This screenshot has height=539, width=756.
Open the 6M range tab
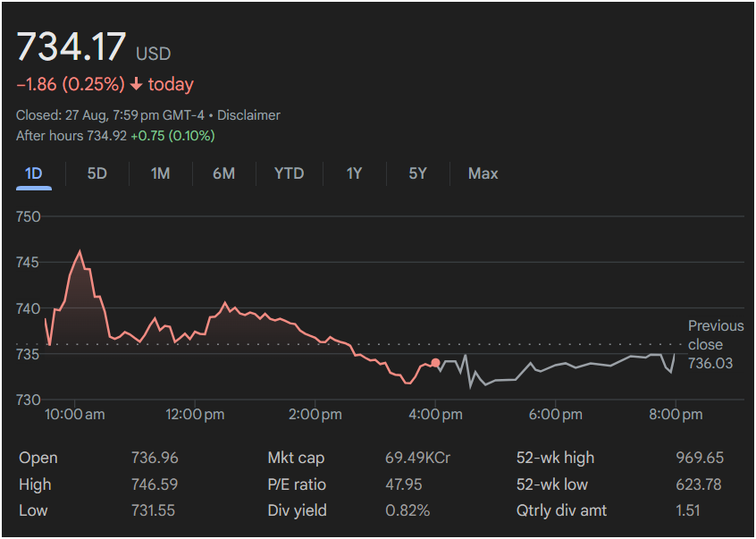tap(223, 173)
